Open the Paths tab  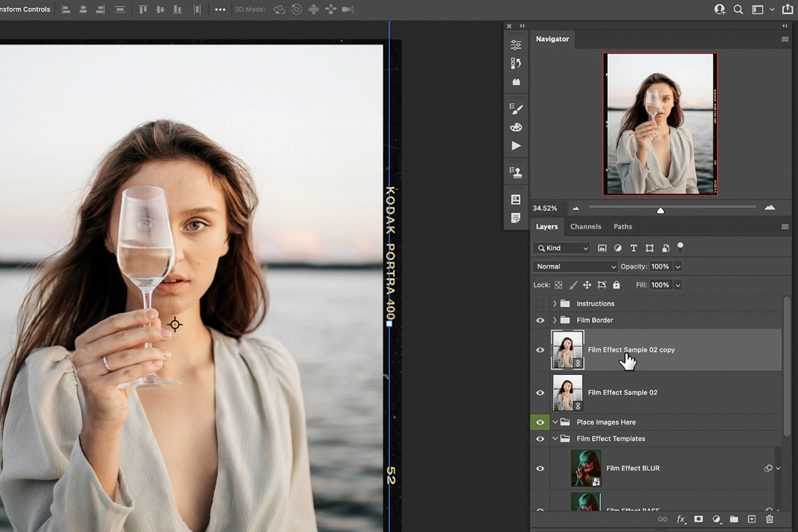pyautogui.click(x=622, y=226)
